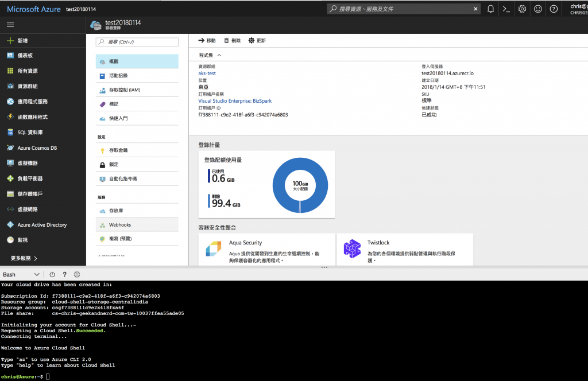Click the Cloud Shell resize handle dots
This screenshot has width=588, height=381.
click(x=324, y=267)
